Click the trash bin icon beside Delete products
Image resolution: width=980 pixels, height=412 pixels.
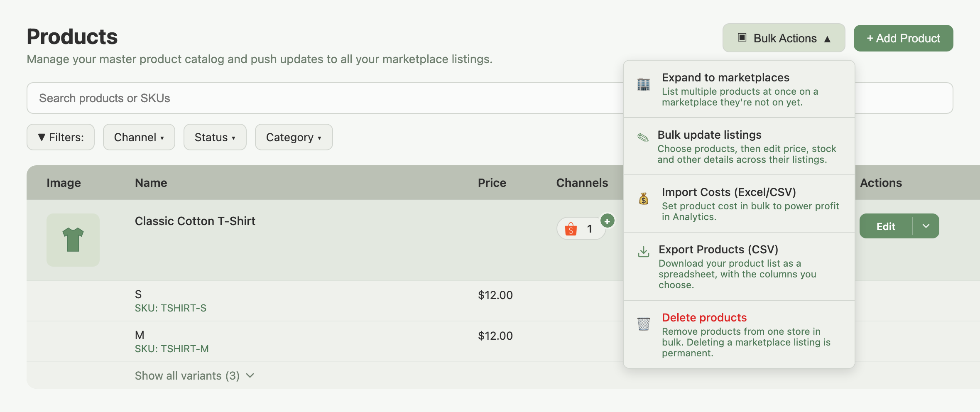tap(644, 324)
